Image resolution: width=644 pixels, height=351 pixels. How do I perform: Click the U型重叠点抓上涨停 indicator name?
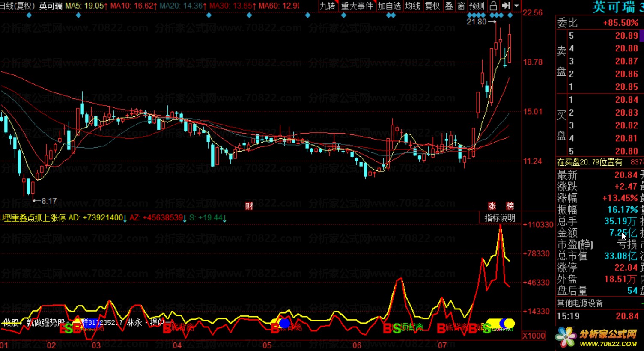tap(33, 217)
